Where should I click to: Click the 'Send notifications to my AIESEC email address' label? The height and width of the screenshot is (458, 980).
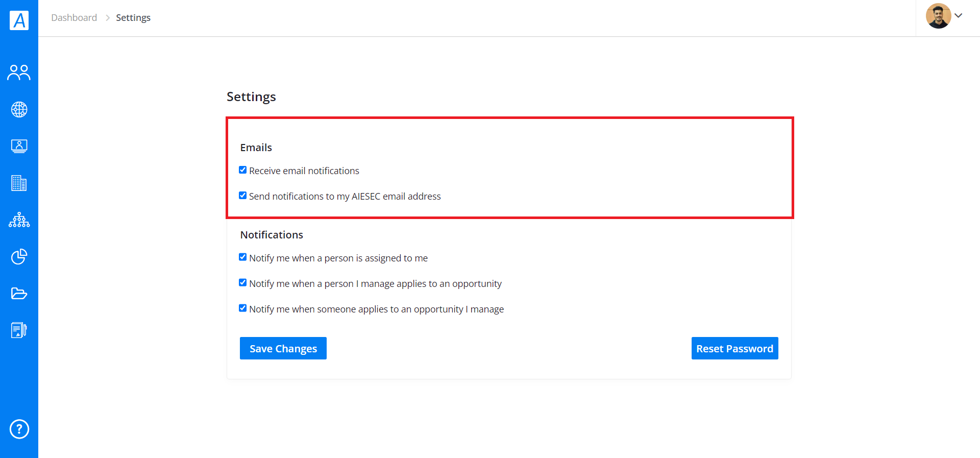[x=345, y=197]
